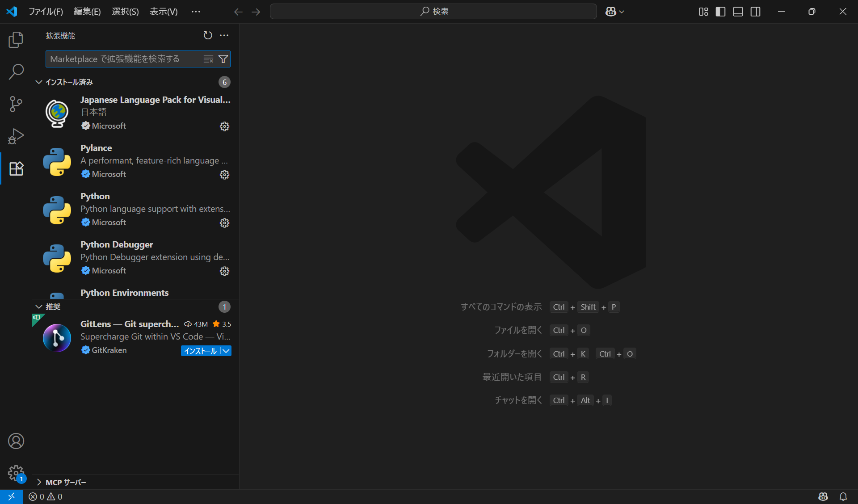The width and height of the screenshot is (858, 504).
Task: Go forward with navigation arrow
Action: tap(256, 12)
